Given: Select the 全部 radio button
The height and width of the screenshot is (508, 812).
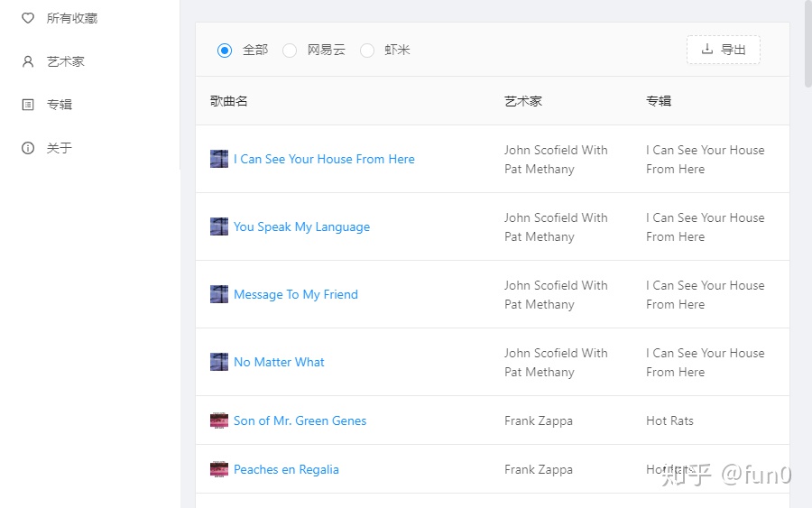Looking at the screenshot, I should 225,51.
